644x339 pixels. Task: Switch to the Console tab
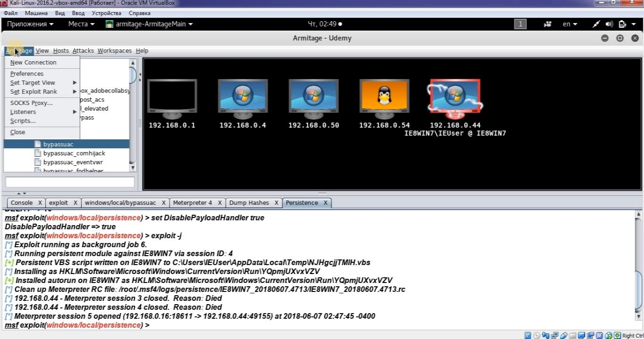point(22,203)
